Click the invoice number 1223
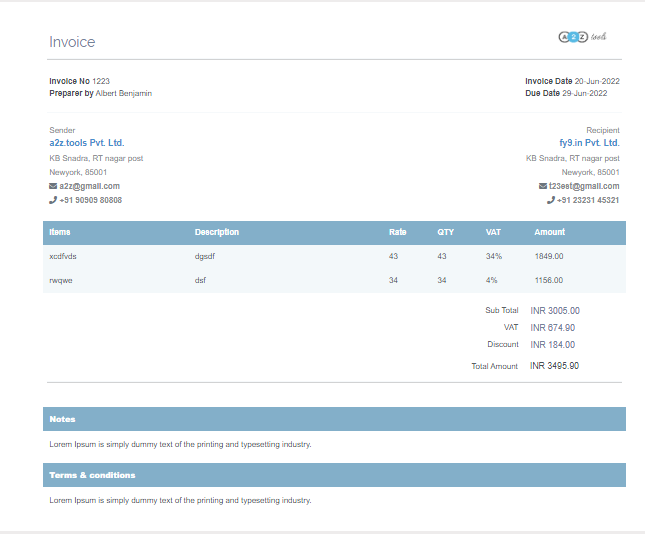Image resolution: width=645 pixels, height=534 pixels. [101, 81]
